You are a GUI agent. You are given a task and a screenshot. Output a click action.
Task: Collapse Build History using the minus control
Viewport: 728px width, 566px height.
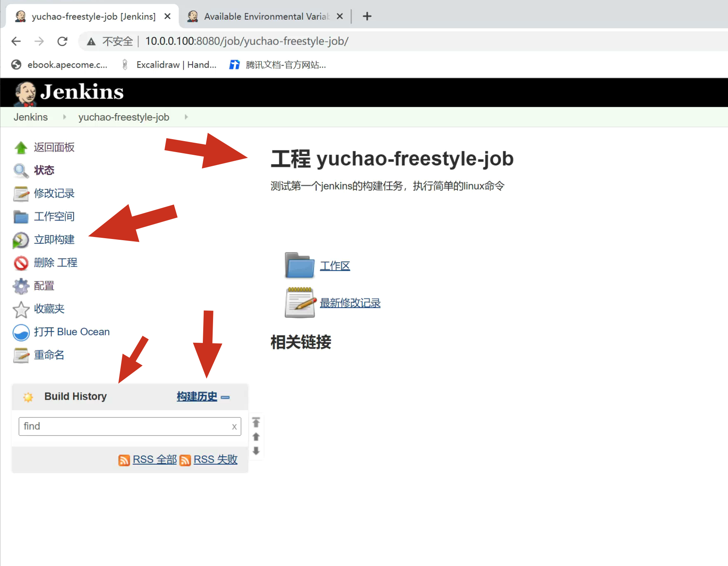point(225,397)
